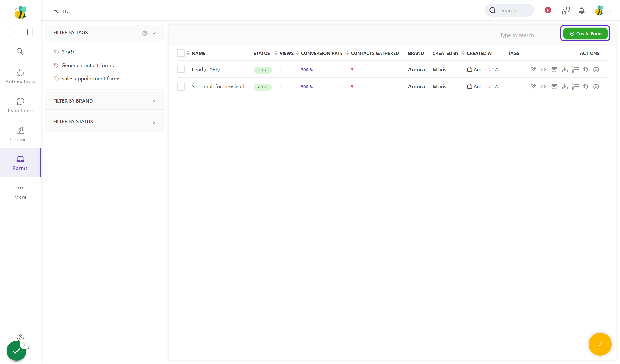Click the sidebar plus button

[x=27, y=32]
